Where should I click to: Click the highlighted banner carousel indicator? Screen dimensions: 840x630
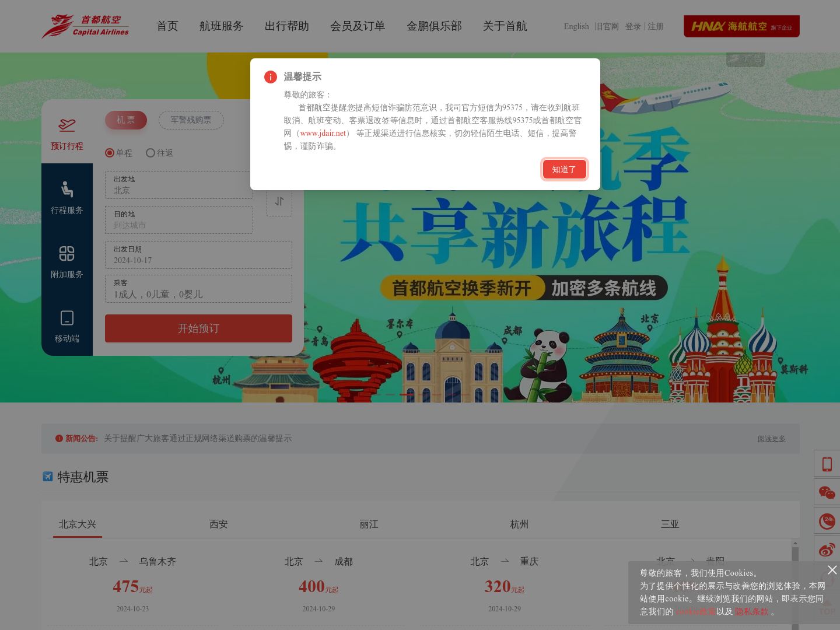click(x=407, y=394)
